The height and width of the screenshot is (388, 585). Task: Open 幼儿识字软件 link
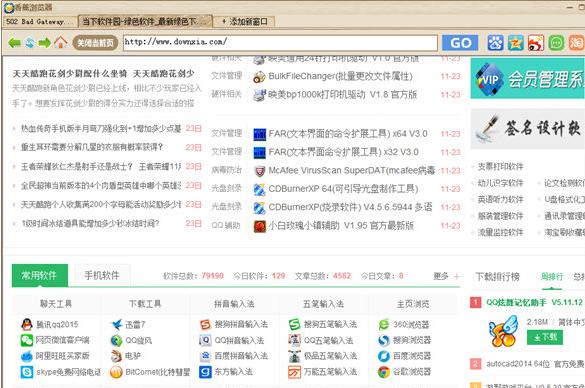(x=500, y=183)
